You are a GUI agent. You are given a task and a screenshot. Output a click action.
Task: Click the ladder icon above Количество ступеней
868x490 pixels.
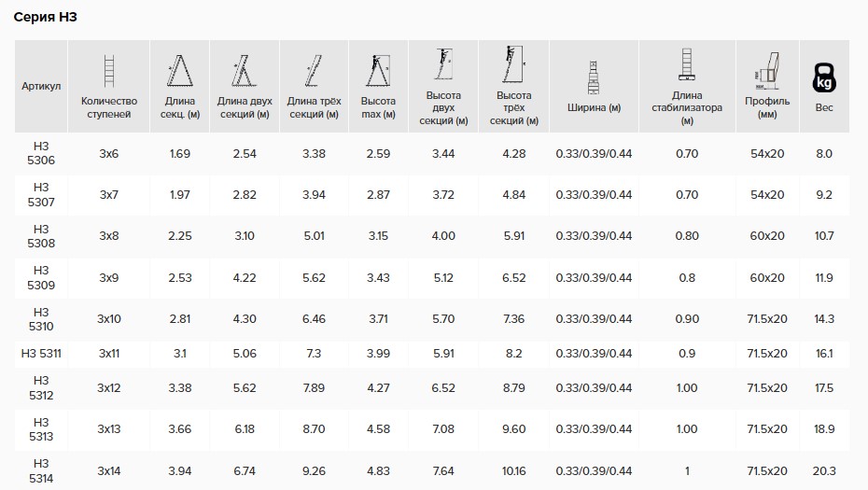click(109, 71)
